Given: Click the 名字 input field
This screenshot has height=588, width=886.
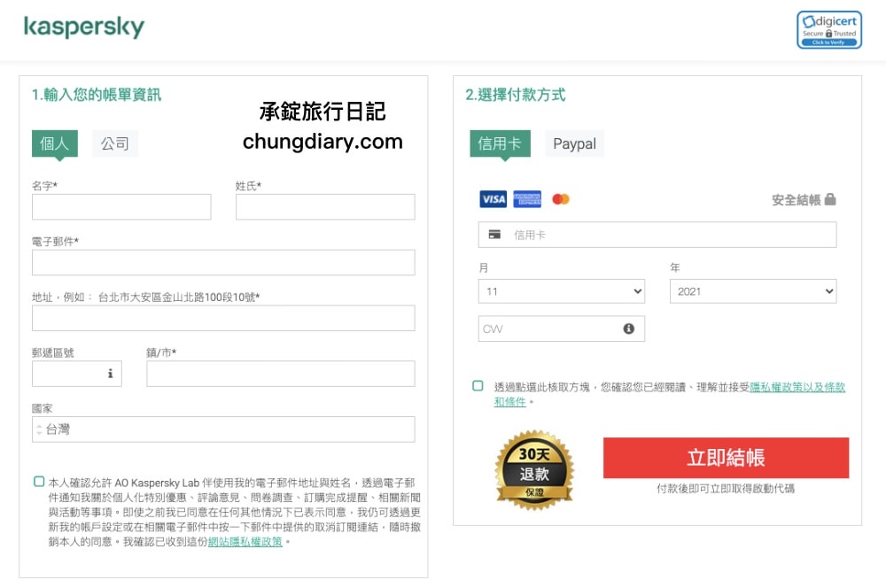Looking at the screenshot, I should coord(120,206).
